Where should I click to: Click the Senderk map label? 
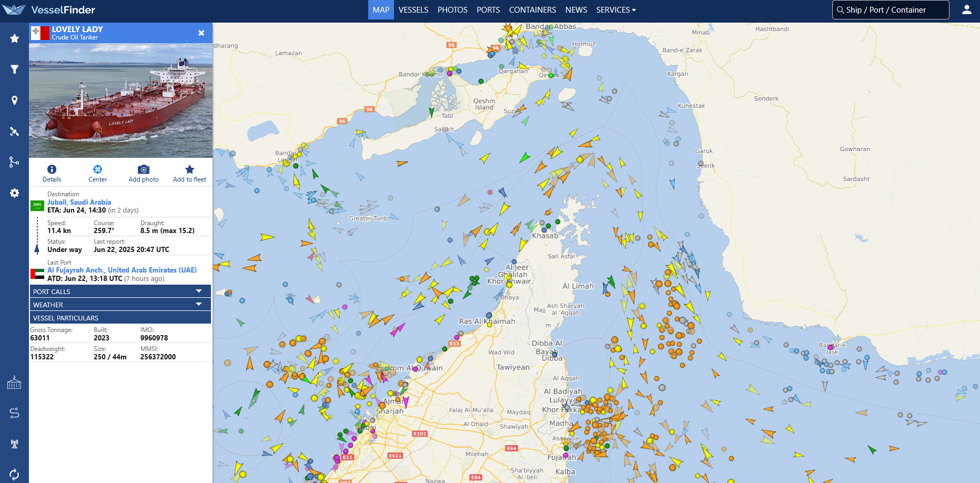pos(766,98)
